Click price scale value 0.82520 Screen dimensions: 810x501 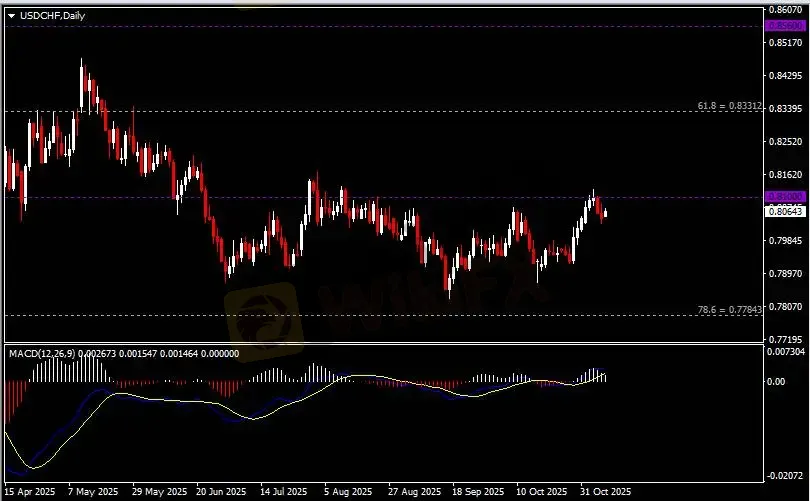[x=786, y=142]
